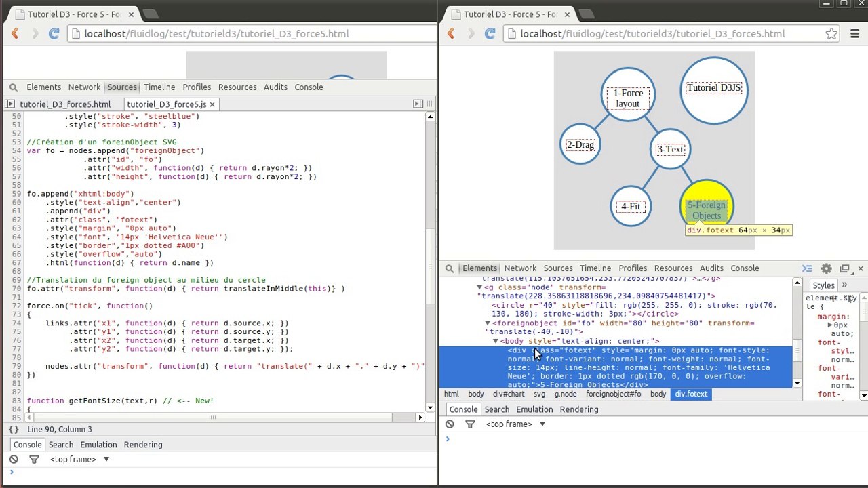Open new tab in right browser window
The image size is (868, 488).
click(587, 14)
